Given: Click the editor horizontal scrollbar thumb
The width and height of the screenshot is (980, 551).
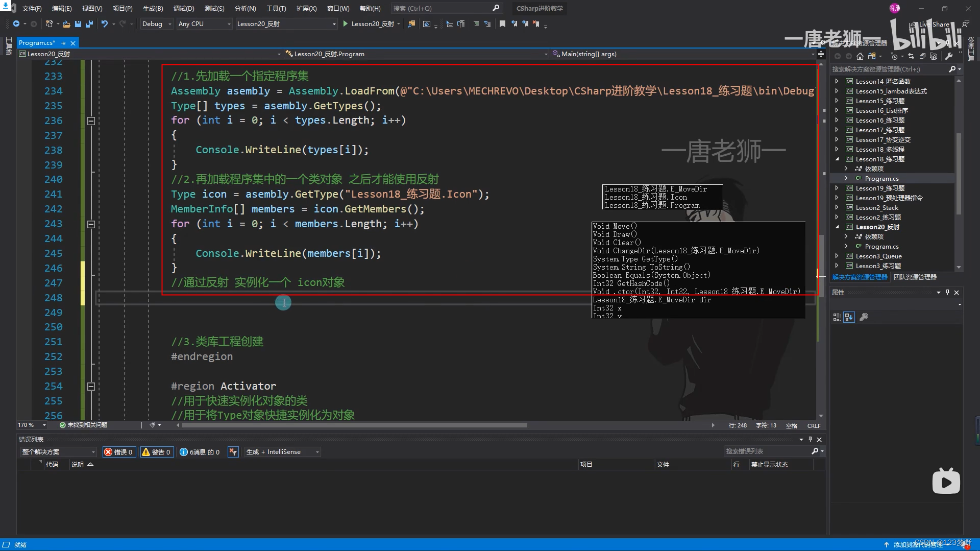Looking at the screenshot, I should pyautogui.click(x=354, y=425).
